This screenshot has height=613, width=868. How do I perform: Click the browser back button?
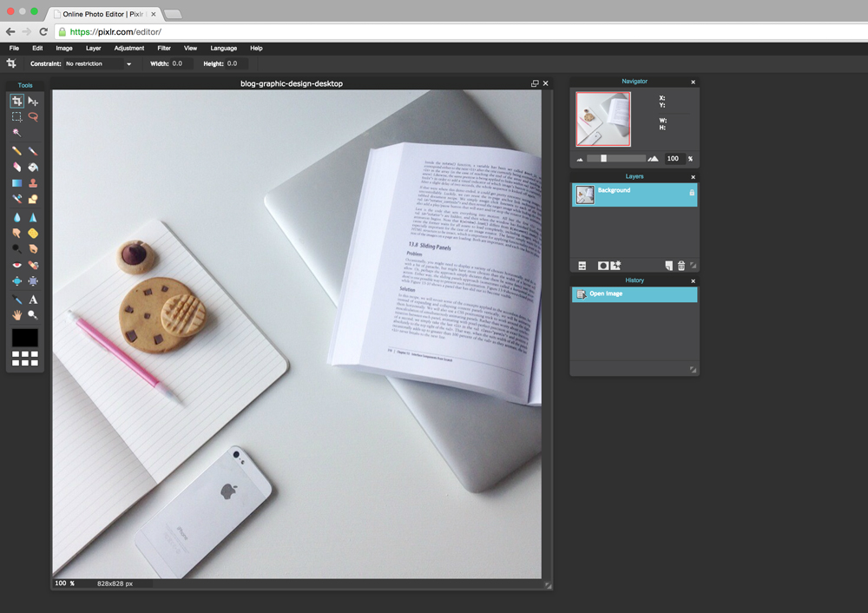click(10, 31)
